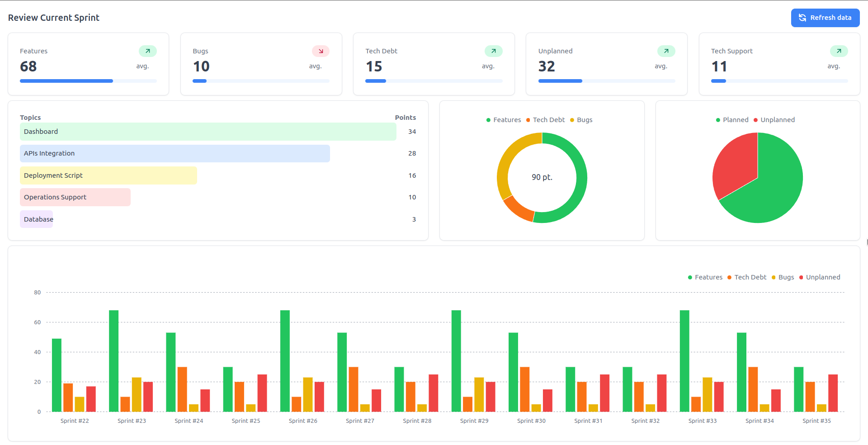Image resolution: width=868 pixels, height=445 pixels.
Task: Click the Sprint #31 axis label
Action: point(588,421)
